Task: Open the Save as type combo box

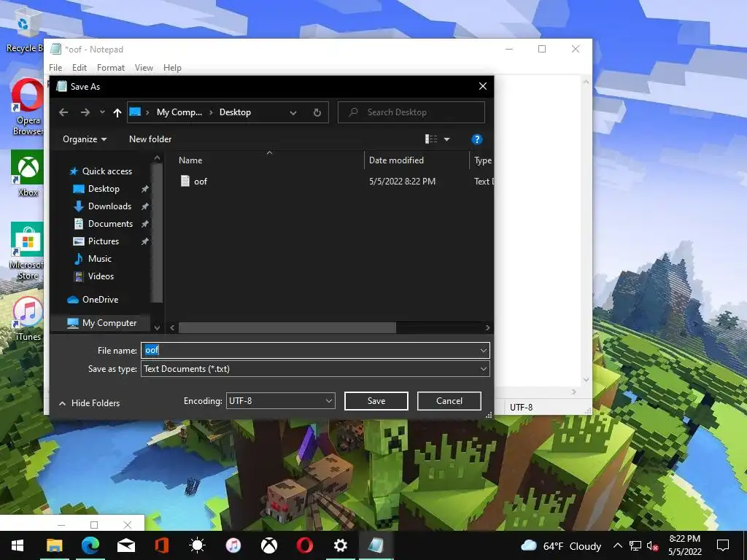Action: coord(315,369)
